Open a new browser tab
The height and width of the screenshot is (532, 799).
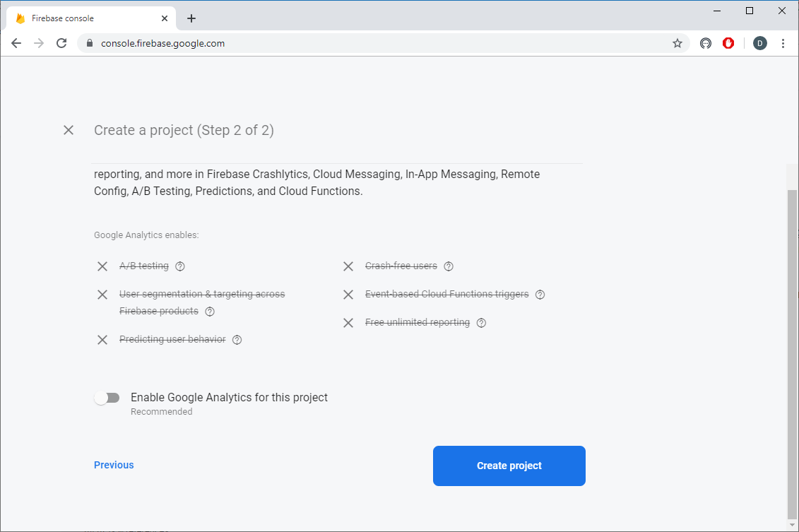[191, 18]
